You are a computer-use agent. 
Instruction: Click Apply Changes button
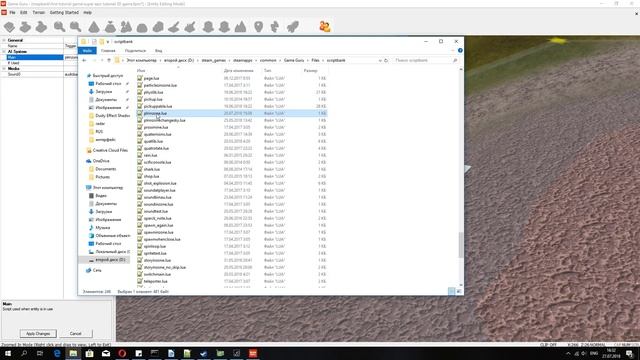tap(38, 333)
